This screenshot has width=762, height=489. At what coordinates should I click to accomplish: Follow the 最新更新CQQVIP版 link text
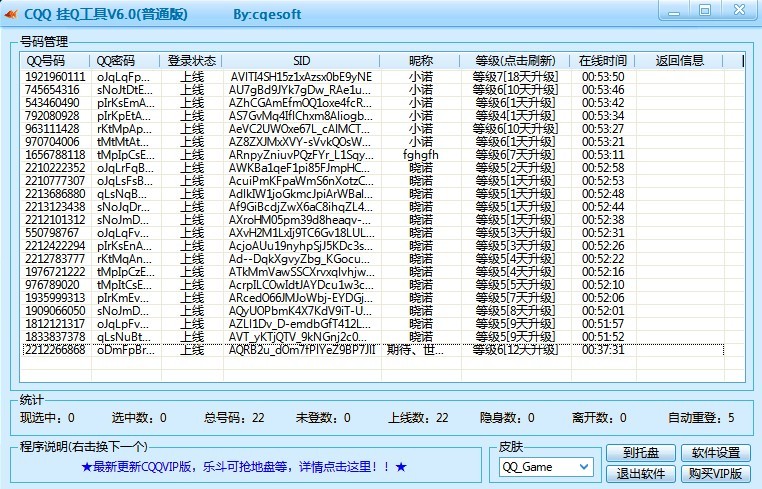[243, 467]
